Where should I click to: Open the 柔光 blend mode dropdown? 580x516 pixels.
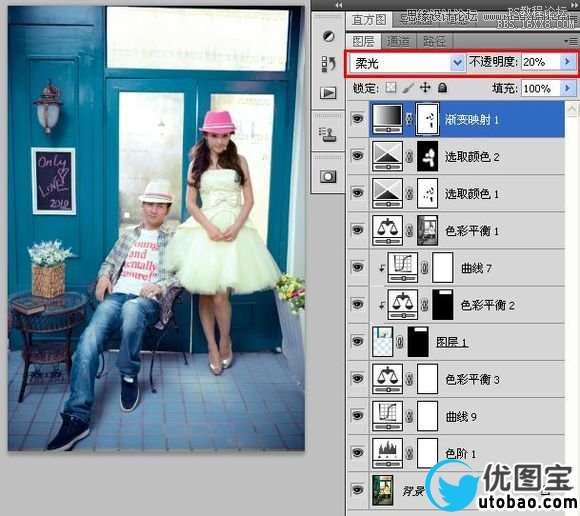[x=407, y=63]
